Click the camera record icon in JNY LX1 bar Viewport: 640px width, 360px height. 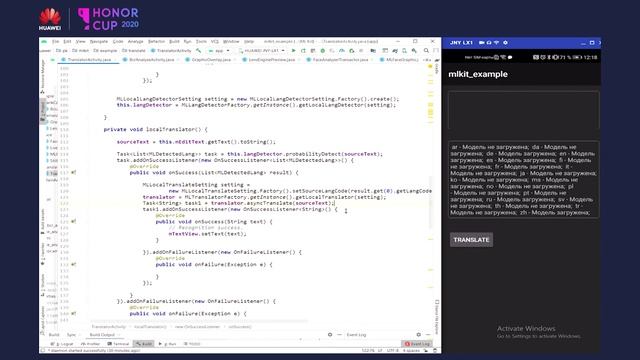481,42
